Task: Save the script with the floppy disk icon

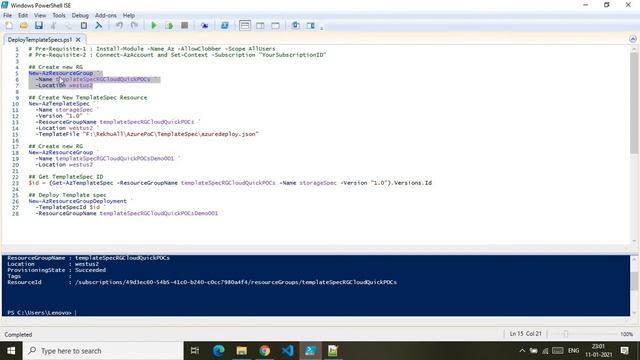Action: tap(39, 25)
